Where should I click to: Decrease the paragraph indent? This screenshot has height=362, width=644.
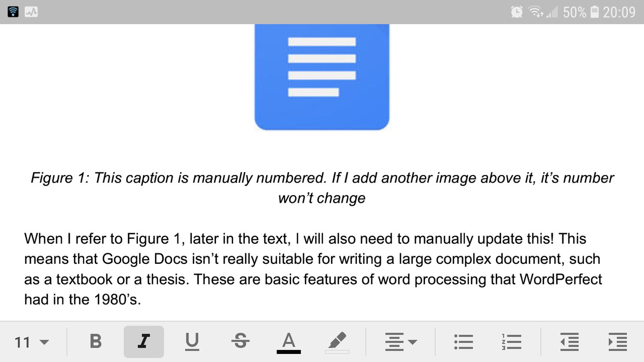pyautogui.click(x=570, y=342)
